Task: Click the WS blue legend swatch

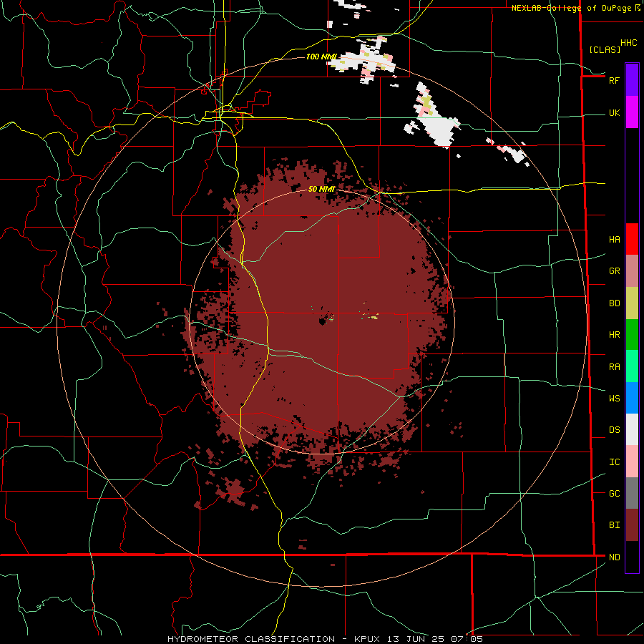Action: [x=632, y=398]
